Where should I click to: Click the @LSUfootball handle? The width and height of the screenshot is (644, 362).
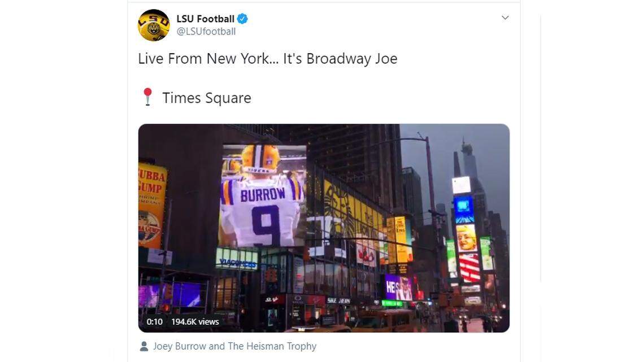coord(208,31)
